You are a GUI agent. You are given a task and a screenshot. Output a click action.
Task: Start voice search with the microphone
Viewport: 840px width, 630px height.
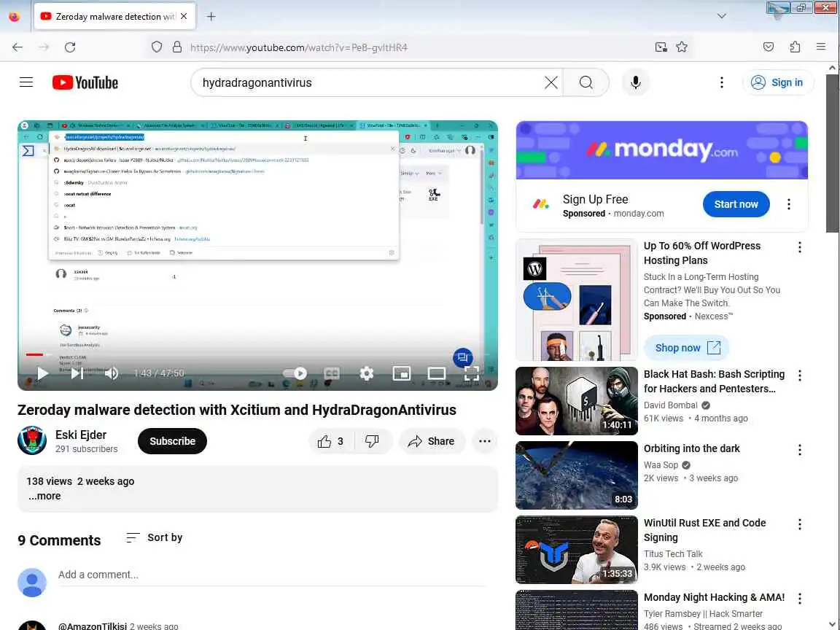(x=636, y=82)
